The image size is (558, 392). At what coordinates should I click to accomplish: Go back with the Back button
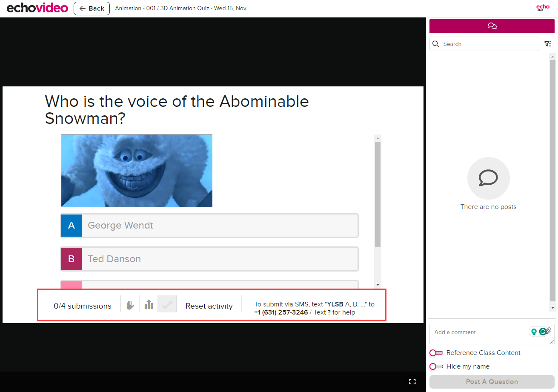92,9
